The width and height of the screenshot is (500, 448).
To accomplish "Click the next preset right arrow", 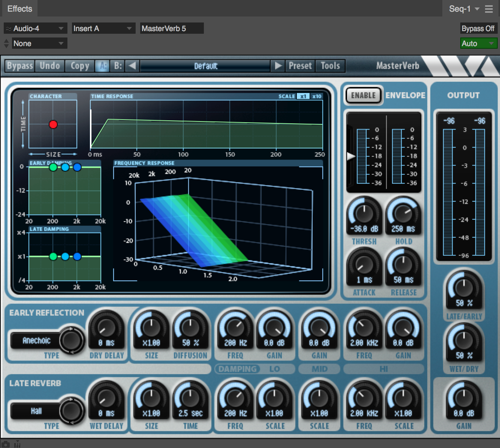I will click(278, 66).
